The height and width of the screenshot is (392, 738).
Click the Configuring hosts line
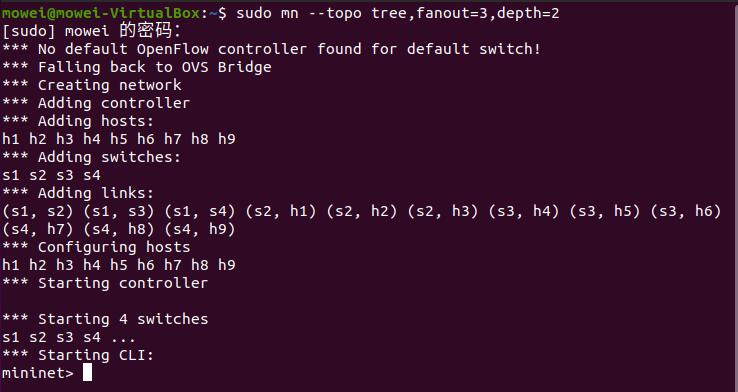[96, 247]
